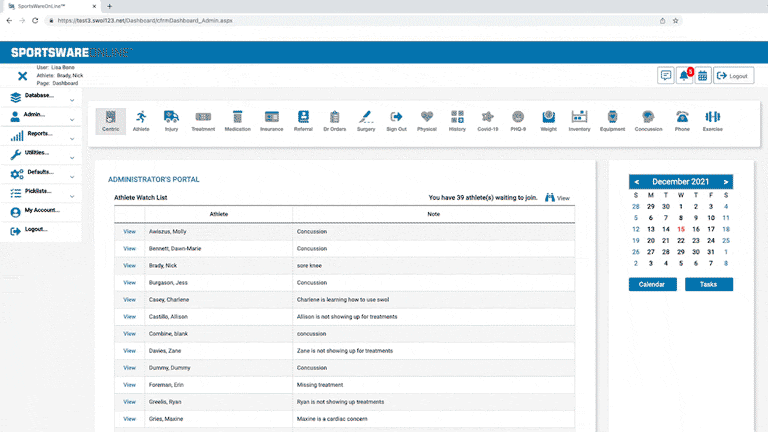Click the Athlete column header
The image size is (768, 432).
pos(219,214)
